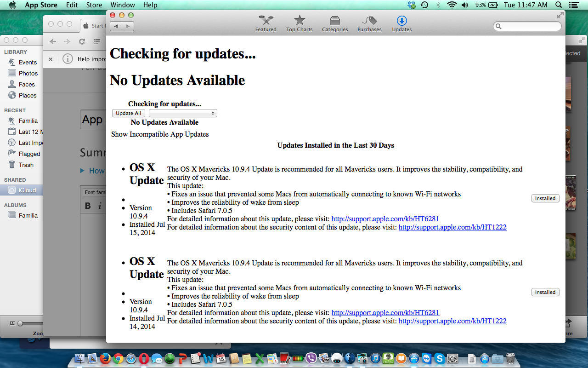
Task: Select Events in the iPhoto sidebar
Action: coord(22,62)
